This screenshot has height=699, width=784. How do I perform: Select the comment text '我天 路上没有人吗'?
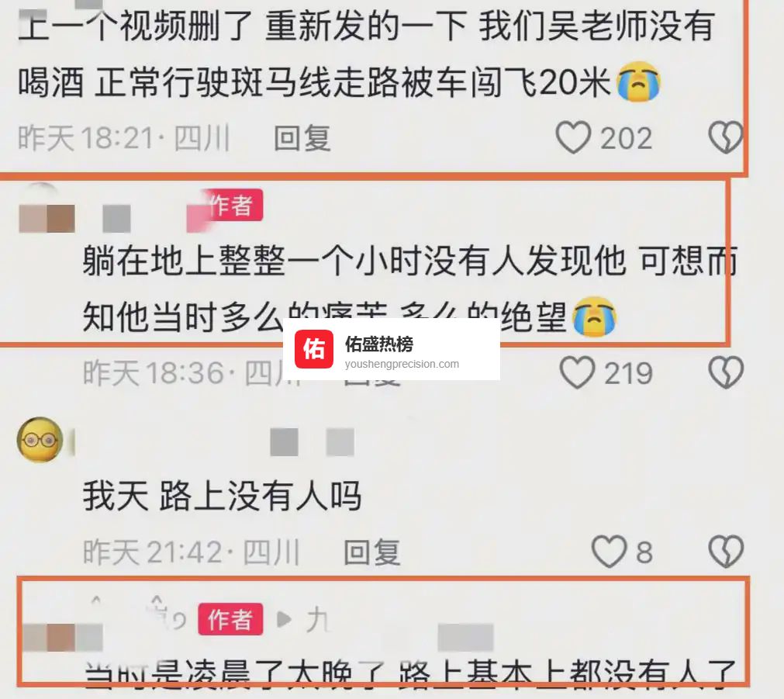pos(222,496)
